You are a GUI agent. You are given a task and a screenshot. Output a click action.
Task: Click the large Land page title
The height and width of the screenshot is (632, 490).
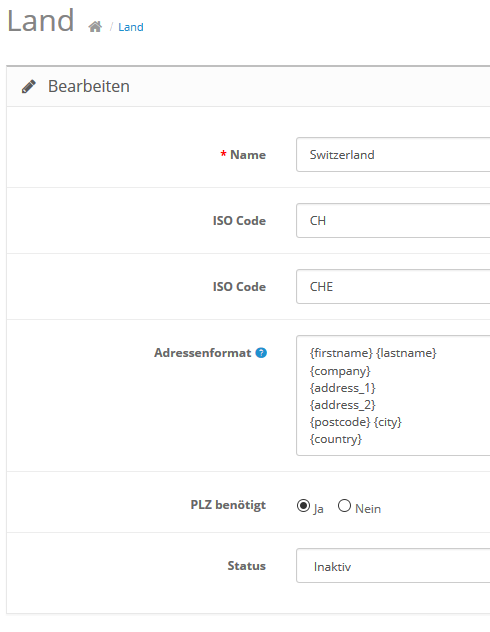[x=41, y=21]
